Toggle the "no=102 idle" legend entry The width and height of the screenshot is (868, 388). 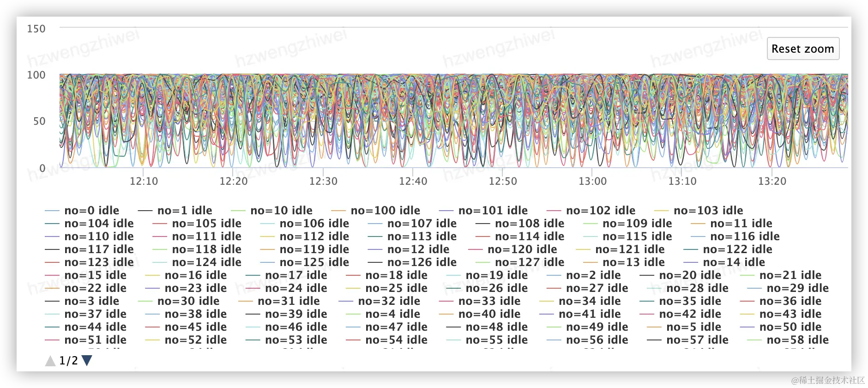coord(591,211)
